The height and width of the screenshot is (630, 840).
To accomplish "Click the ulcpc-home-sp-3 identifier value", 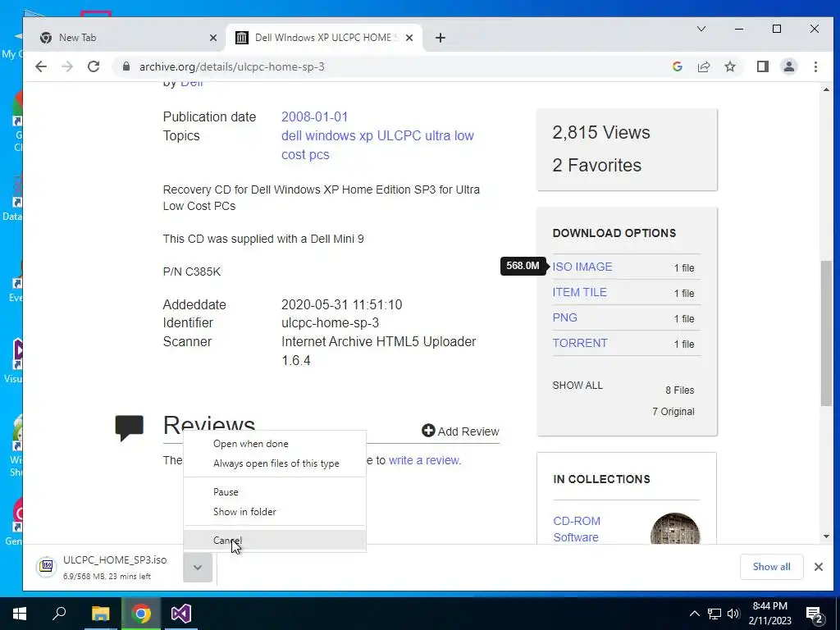I will click(330, 323).
